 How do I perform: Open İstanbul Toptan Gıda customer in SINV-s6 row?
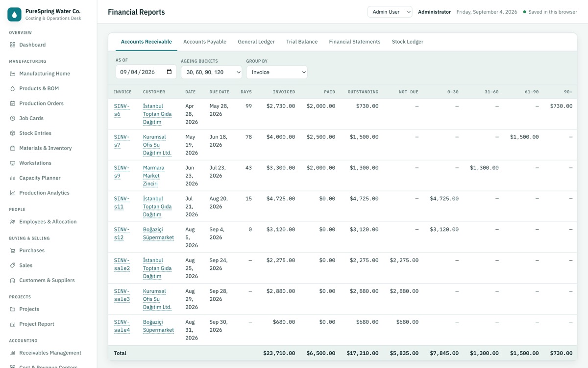pyautogui.click(x=157, y=114)
